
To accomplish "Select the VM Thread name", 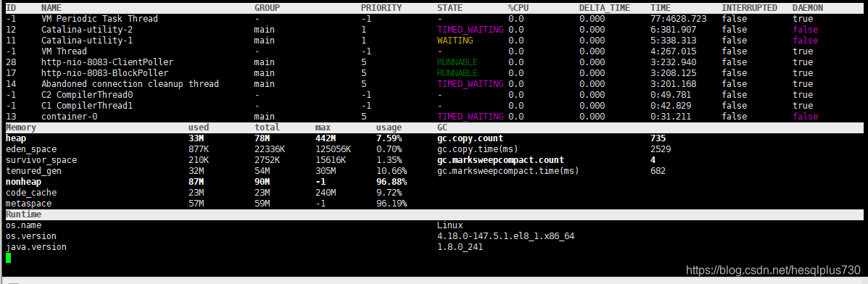I will coord(64,51).
